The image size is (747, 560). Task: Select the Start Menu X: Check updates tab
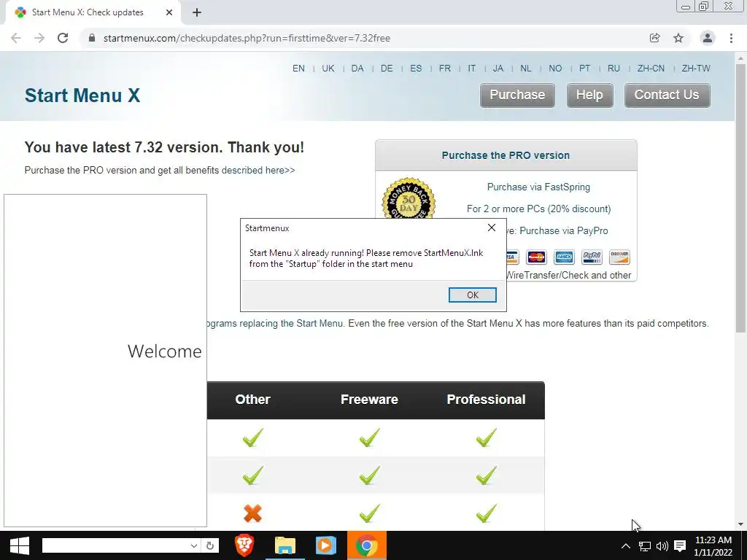[93, 12]
